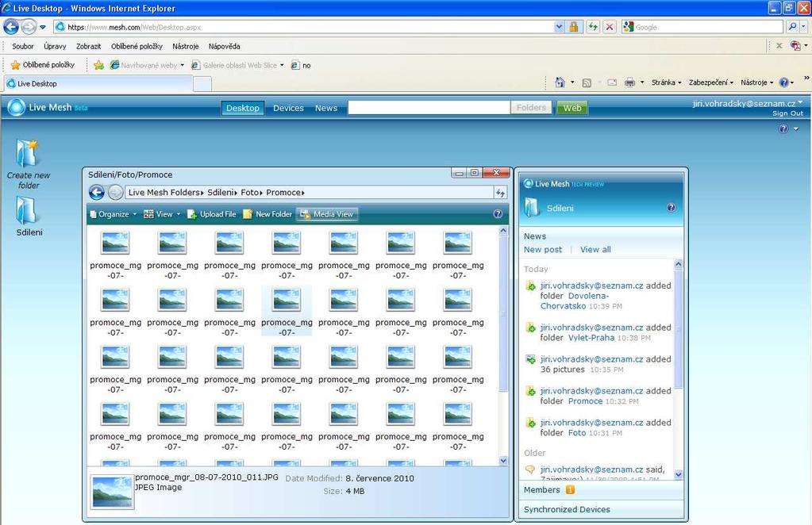Click View all news link
The image size is (812, 525).
click(x=595, y=249)
